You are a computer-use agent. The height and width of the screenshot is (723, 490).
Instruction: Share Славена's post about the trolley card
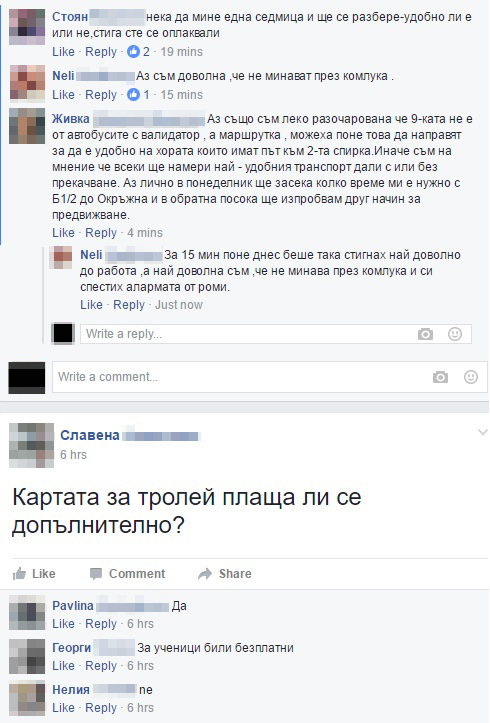224,574
